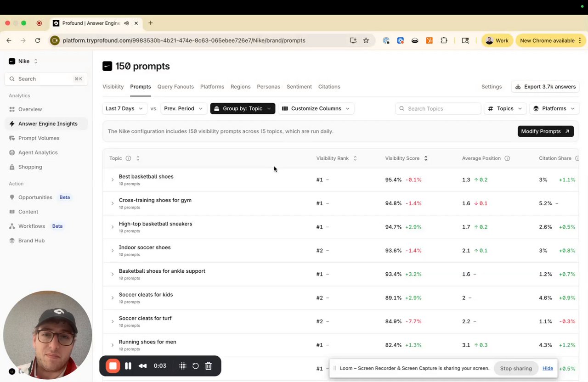Expand the Soccer cleats for turf row

[113, 321]
